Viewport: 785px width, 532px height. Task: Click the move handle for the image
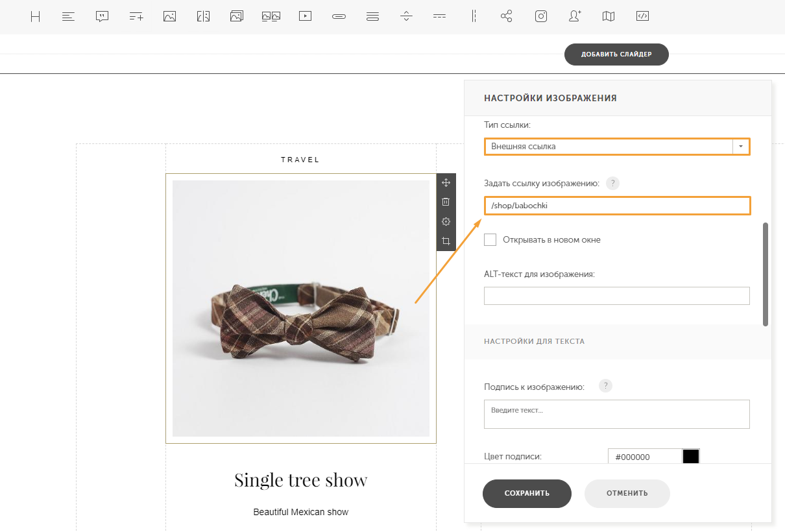click(x=446, y=183)
